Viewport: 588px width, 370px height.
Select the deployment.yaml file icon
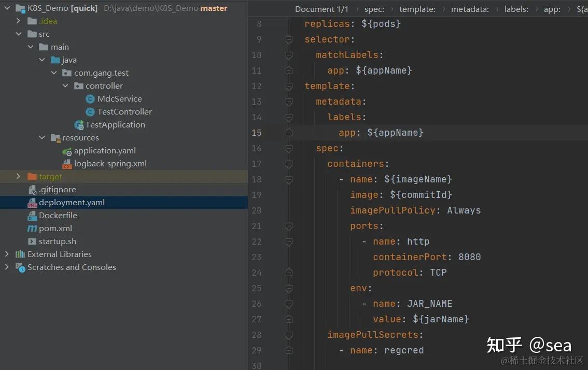pos(33,202)
